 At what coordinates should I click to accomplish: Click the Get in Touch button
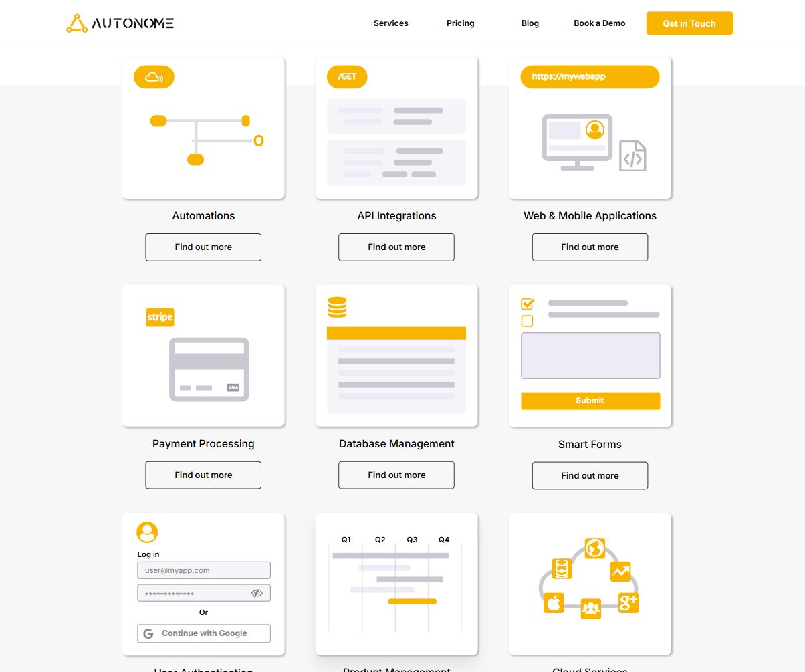(x=689, y=23)
